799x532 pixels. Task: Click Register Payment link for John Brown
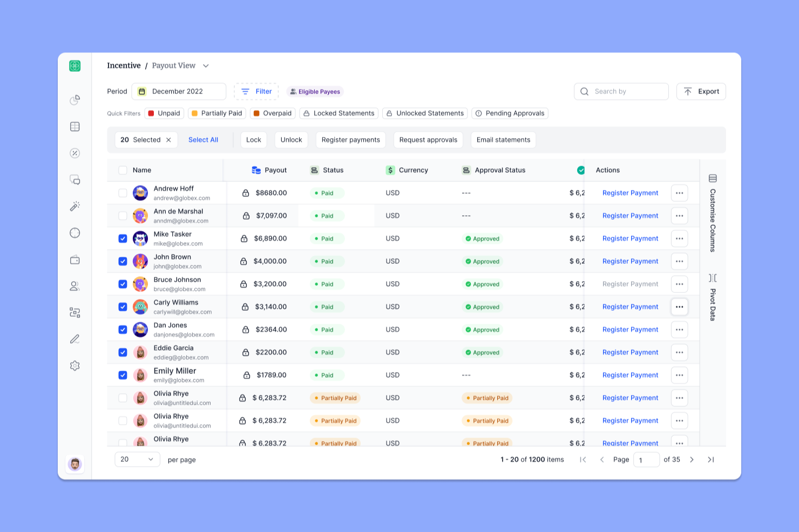[630, 261]
